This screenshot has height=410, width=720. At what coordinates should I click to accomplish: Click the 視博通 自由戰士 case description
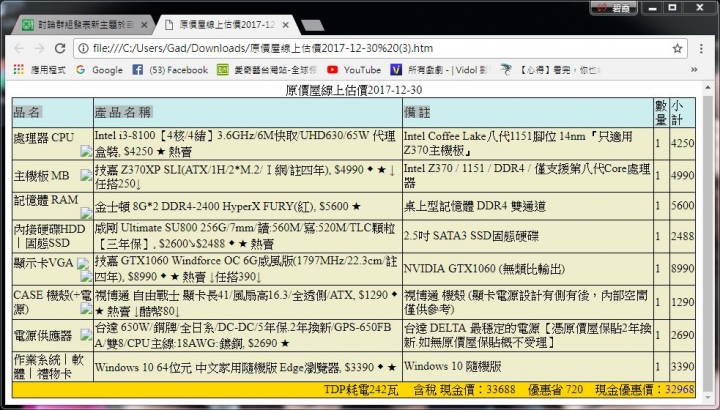click(246, 303)
